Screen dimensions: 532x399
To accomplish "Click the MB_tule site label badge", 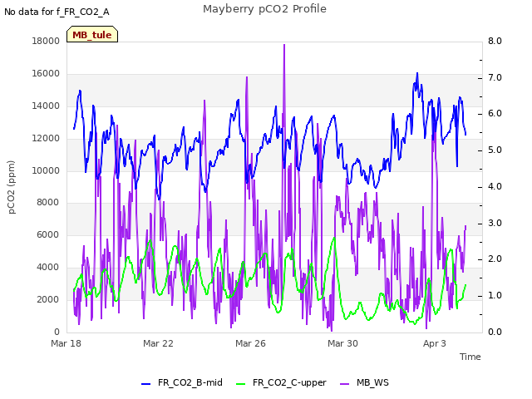I will pos(92,34).
